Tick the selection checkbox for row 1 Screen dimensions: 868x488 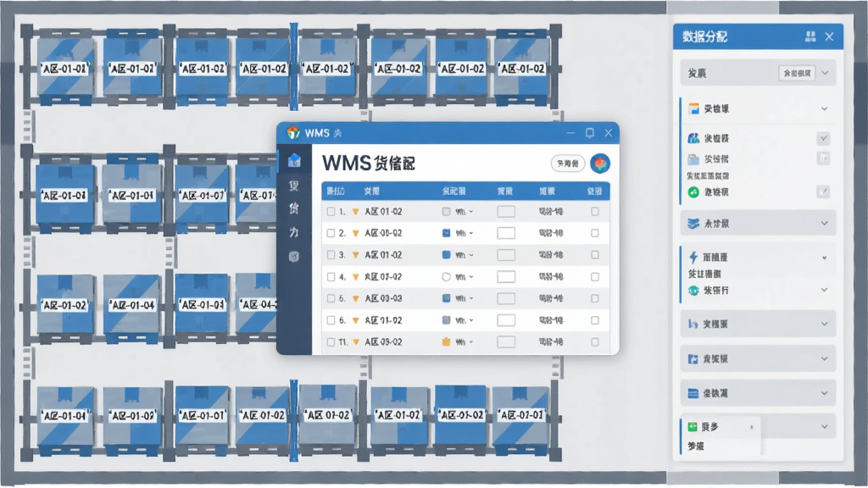point(331,211)
